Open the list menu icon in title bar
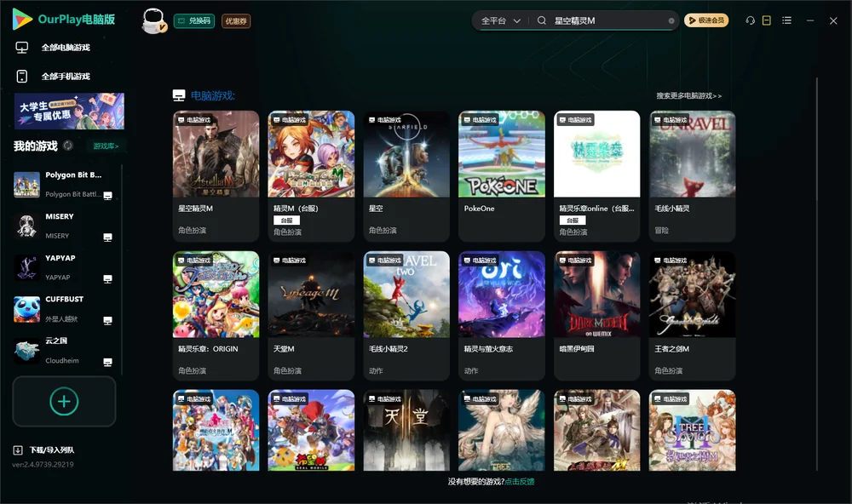The height and width of the screenshot is (504, 852). (786, 20)
